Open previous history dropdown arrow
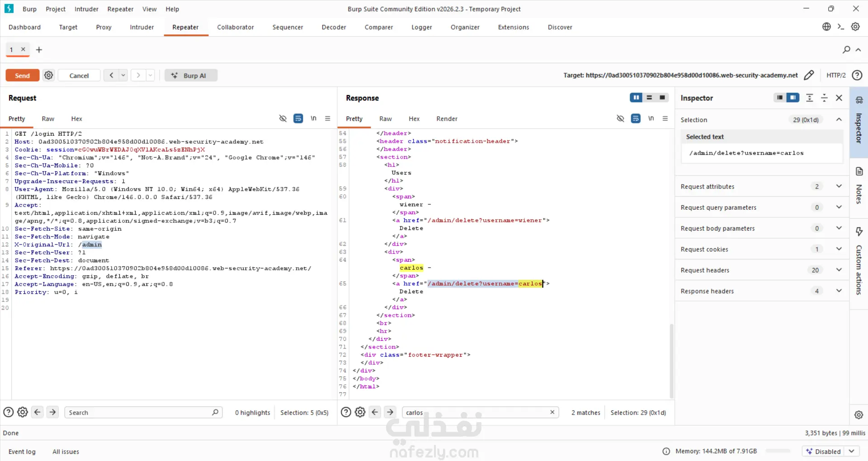 click(123, 75)
